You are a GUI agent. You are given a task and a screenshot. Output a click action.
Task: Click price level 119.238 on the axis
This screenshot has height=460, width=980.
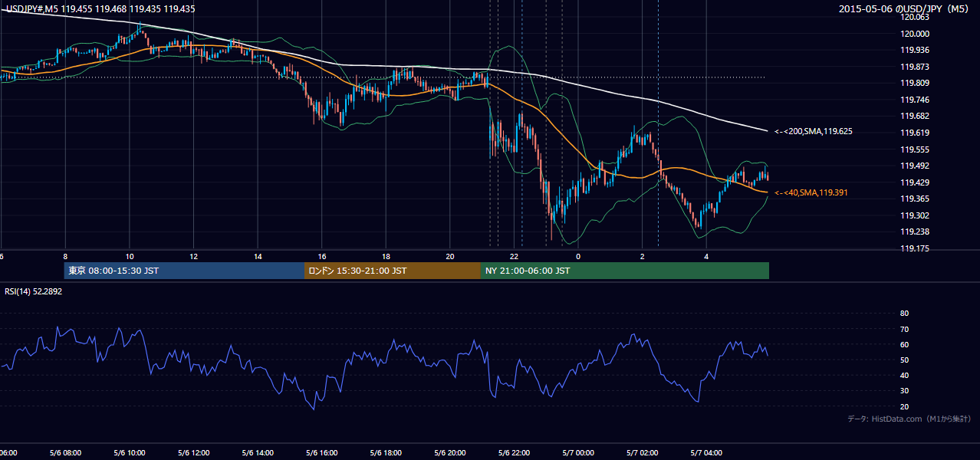(x=915, y=232)
